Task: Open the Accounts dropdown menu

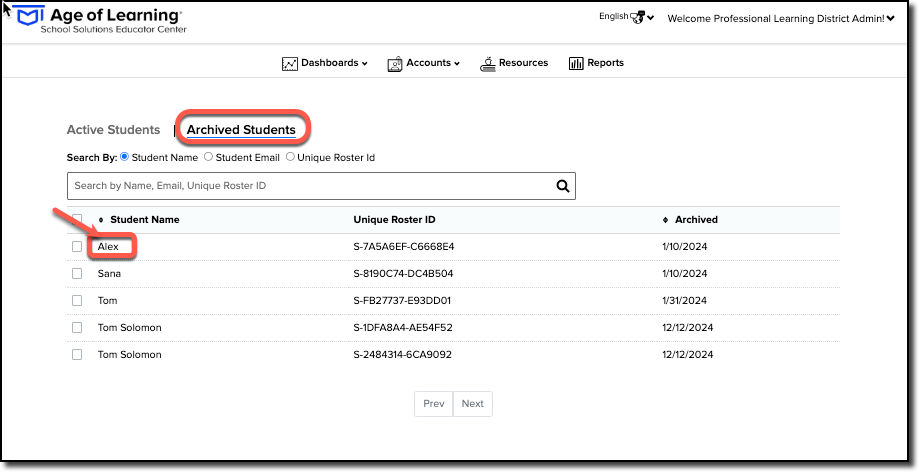Action: coord(424,63)
